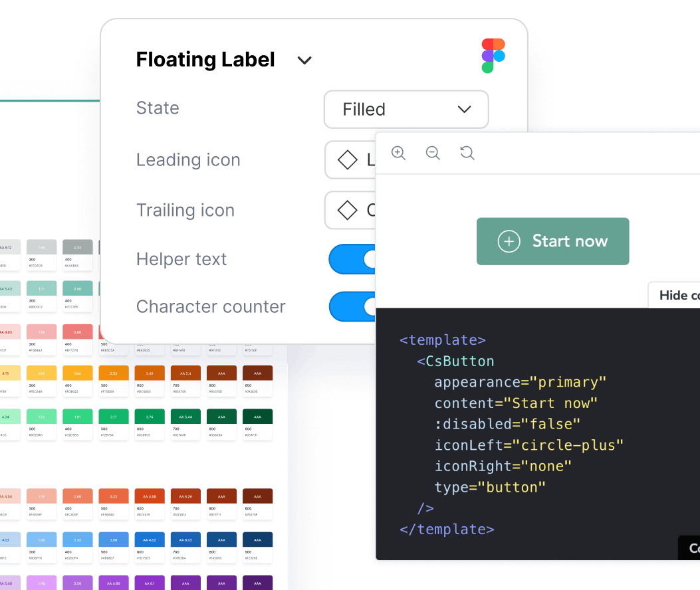Click the reset zoom icon

pyautogui.click(x=467, y=153)
